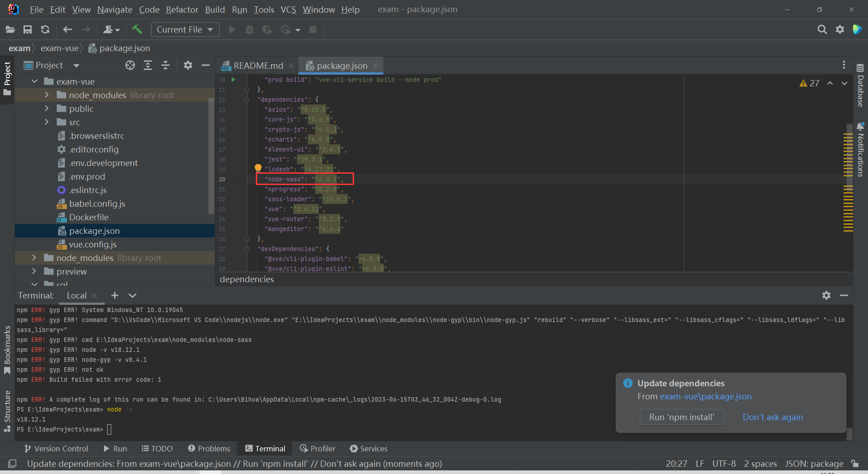The image size is (868, 474).
Task: Open run options dropdown arrow next to profiler
Action: click(x=298, y=30)
